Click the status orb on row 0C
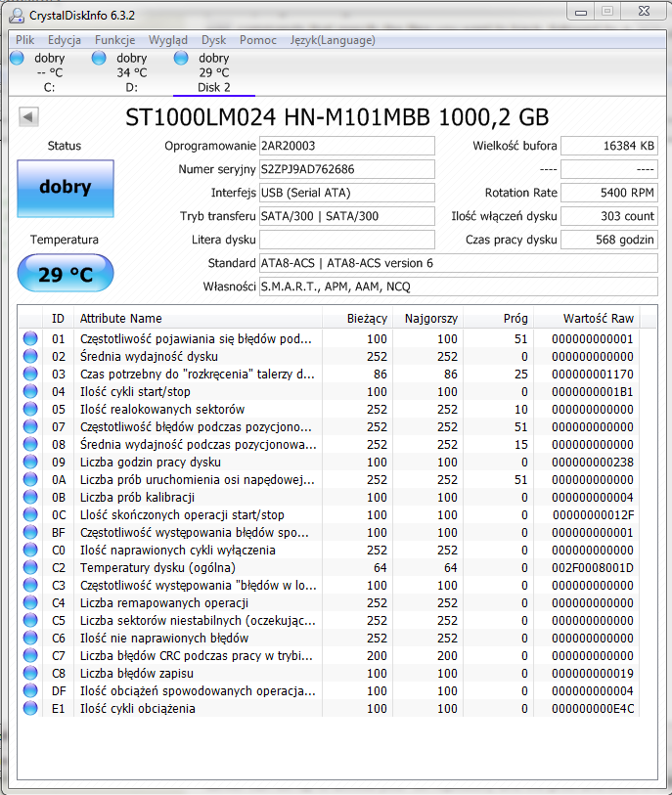The height and width of the screenshot is (795, 672). pos(30,514)
